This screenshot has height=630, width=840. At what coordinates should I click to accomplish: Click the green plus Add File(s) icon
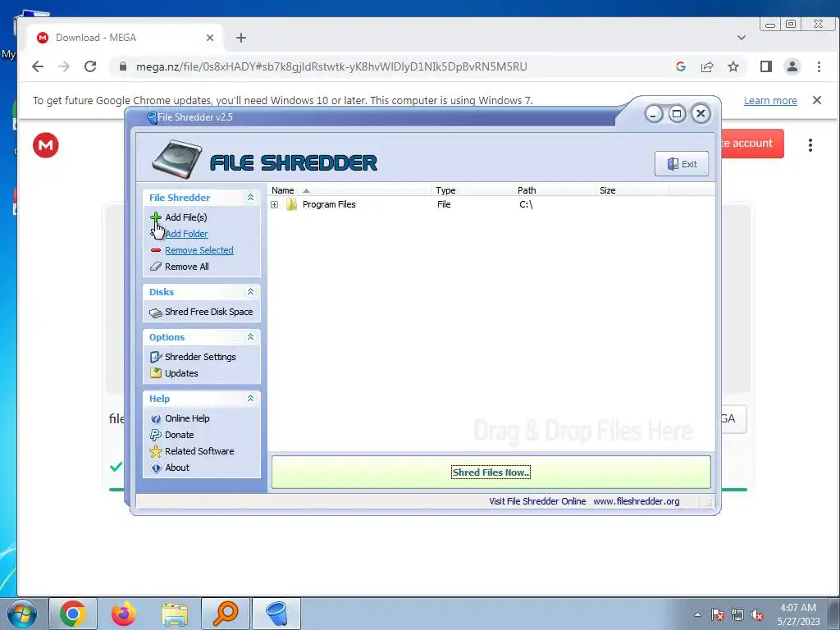click(156, 217)
